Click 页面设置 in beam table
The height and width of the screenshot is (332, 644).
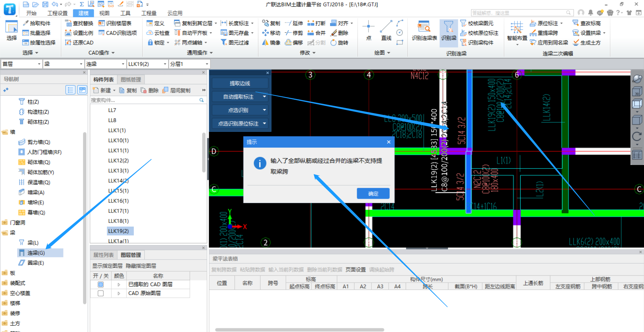(x=356, y=270)
